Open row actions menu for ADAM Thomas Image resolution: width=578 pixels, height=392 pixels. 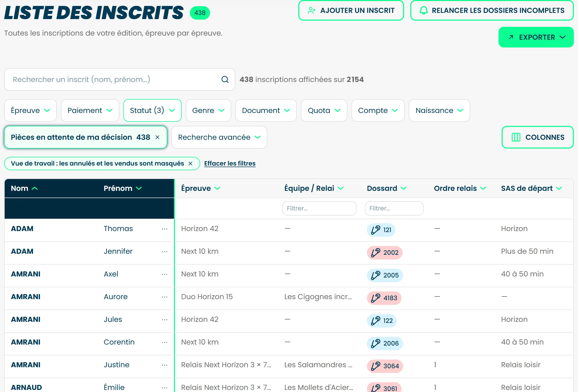click(x=165, y=229)
